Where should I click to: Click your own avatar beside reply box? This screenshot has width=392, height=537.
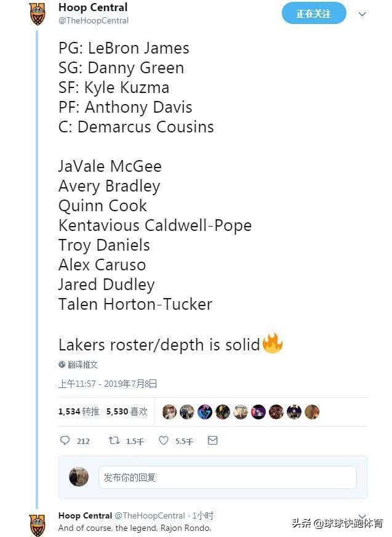[x=79, y=477]
